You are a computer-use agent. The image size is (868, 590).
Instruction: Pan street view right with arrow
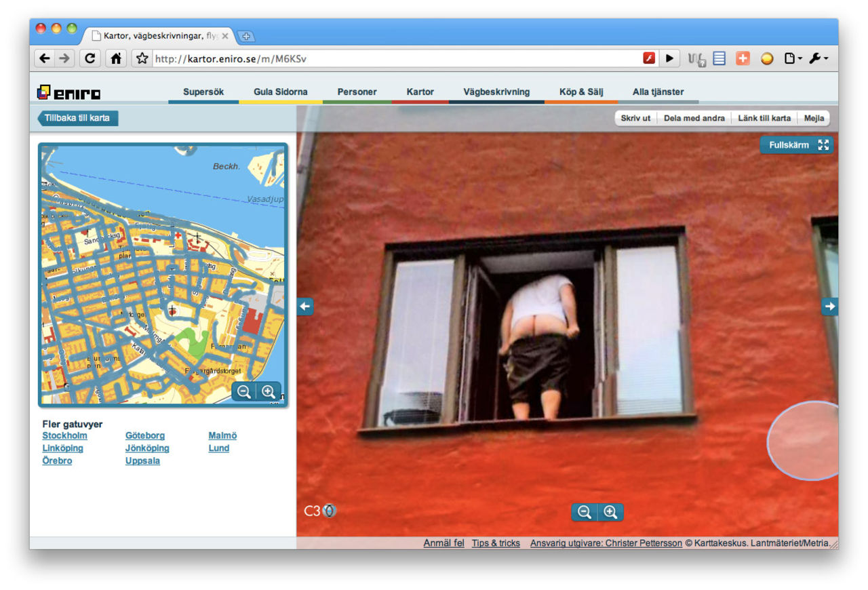tap(829, 307)
